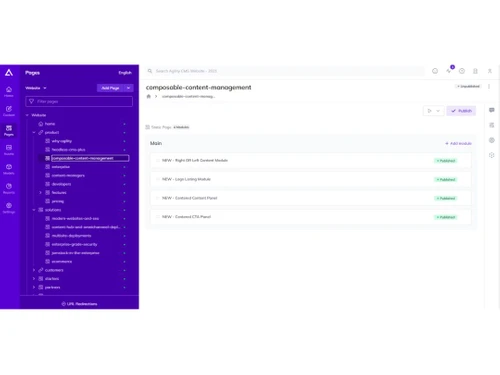Open NEW - Logo Listing Module row
The image size is (500, 375).
311,179
